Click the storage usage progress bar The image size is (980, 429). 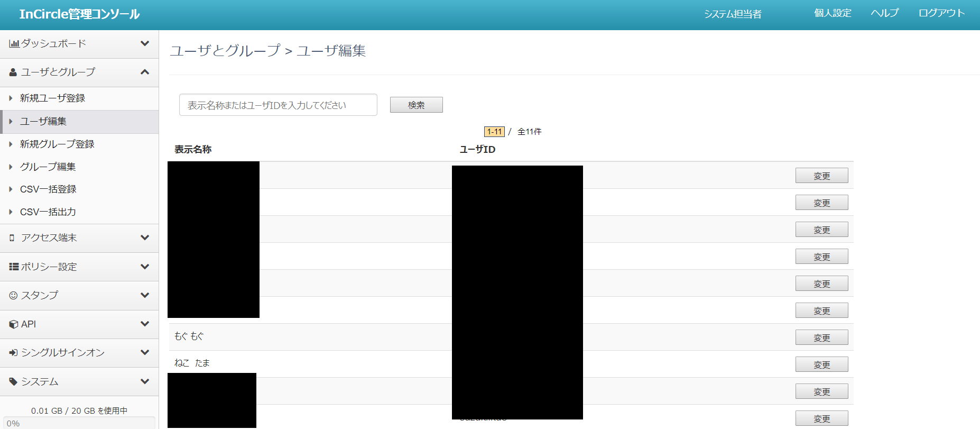click(79, 423)
